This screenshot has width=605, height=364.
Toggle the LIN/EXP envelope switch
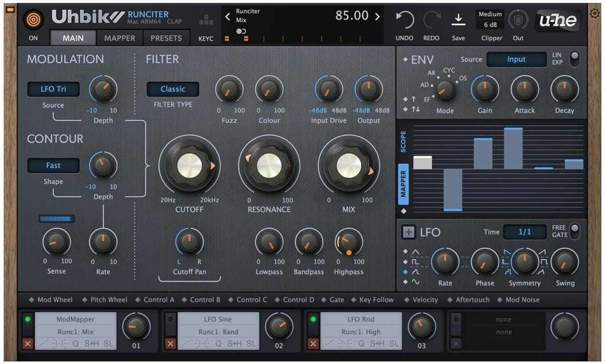pos(574,59)
